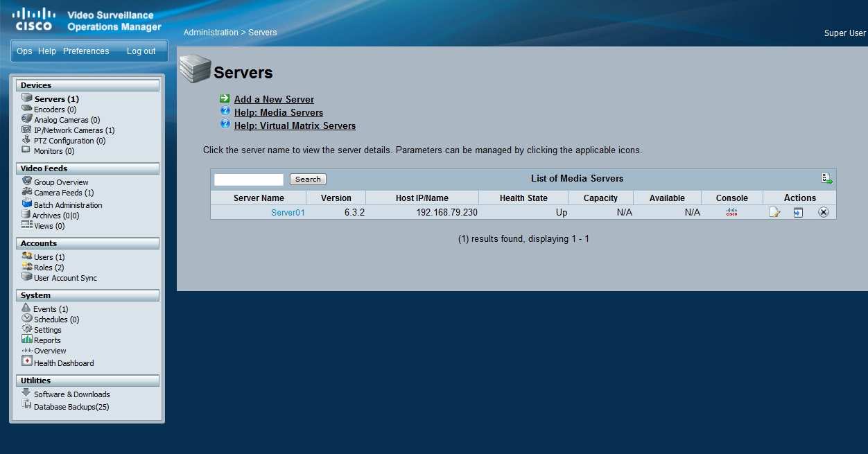This screenshot has width=868, height=454.
Task: Click the Settings gear icon
Action: pyautogui.click(x=27, y=329)
